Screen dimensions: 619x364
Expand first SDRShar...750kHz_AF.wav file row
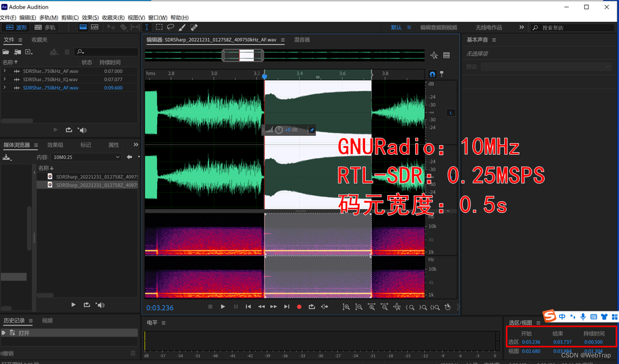[5, 71]
